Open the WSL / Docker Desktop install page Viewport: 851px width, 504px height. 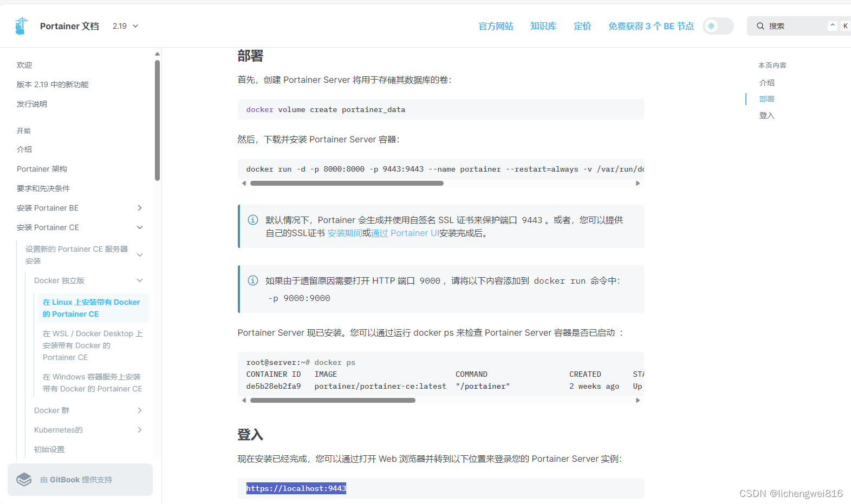tap(93, 345)
